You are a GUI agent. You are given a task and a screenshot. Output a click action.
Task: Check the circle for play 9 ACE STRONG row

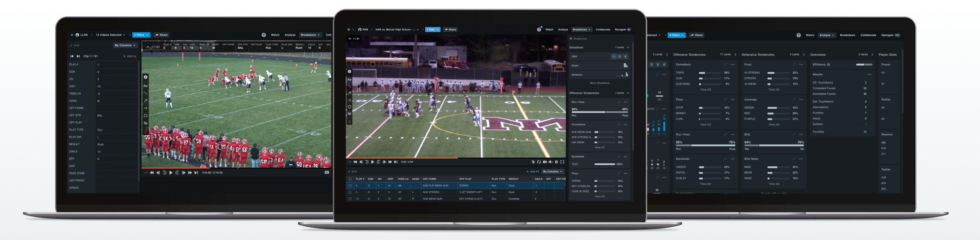[349, 192]
